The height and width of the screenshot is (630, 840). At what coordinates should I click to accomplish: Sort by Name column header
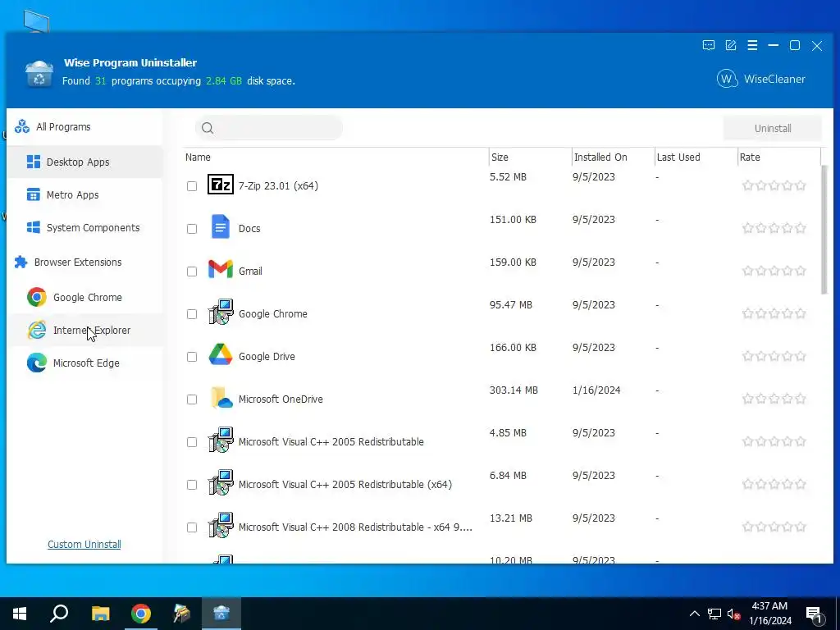coord(336,157)
